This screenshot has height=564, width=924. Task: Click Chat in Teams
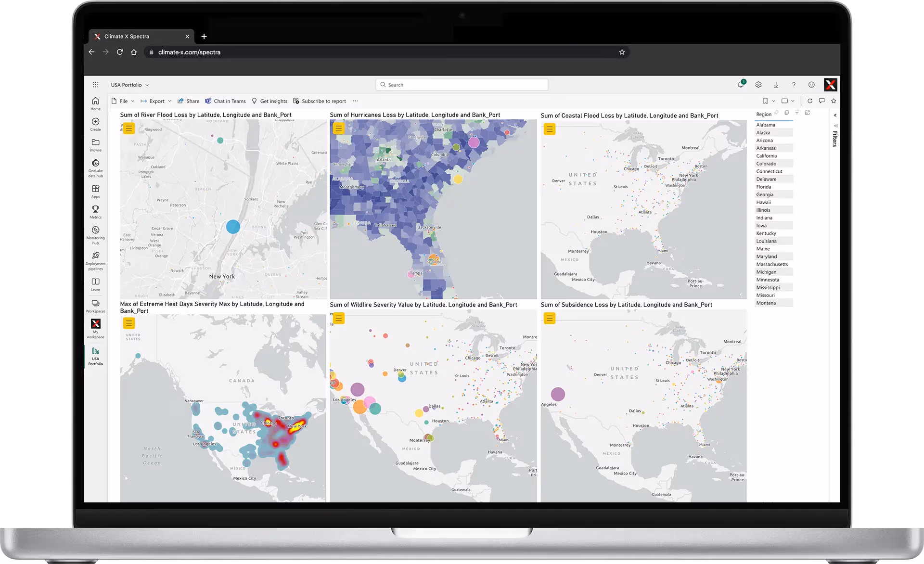225,101
